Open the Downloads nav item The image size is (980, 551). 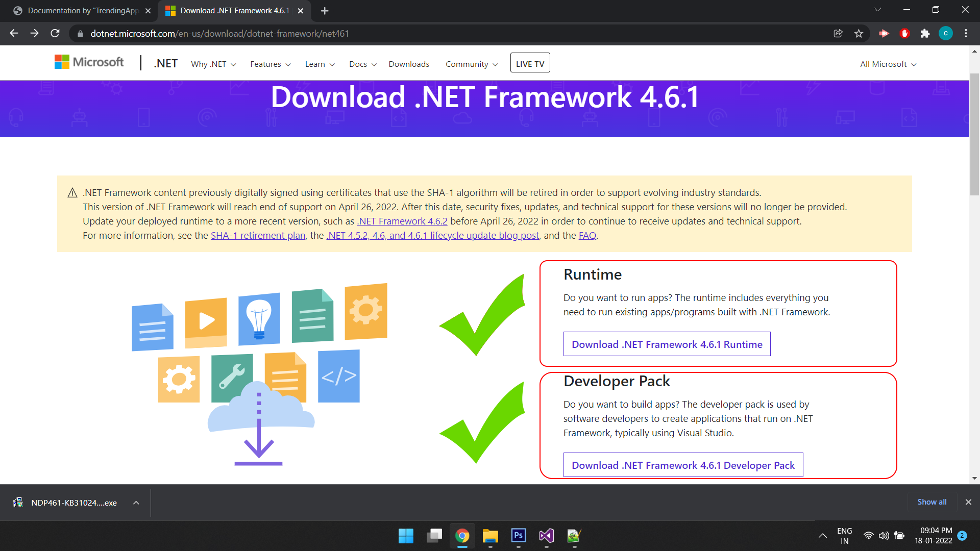click(x=409, y=64)
